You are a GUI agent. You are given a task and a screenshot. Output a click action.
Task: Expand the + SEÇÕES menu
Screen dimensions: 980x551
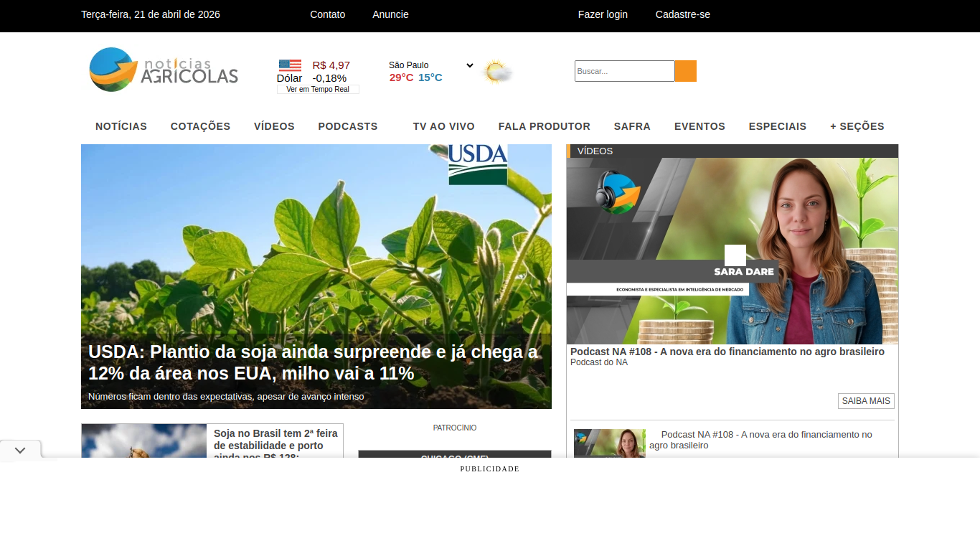(x=857, y=126)
